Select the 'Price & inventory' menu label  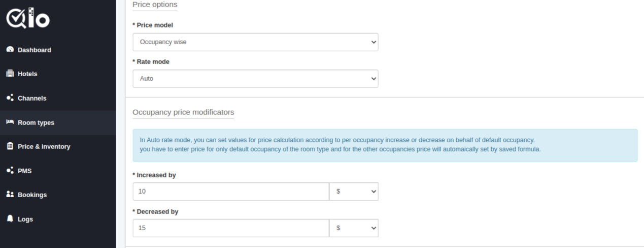pyautogui.click(x=44, y=146)
